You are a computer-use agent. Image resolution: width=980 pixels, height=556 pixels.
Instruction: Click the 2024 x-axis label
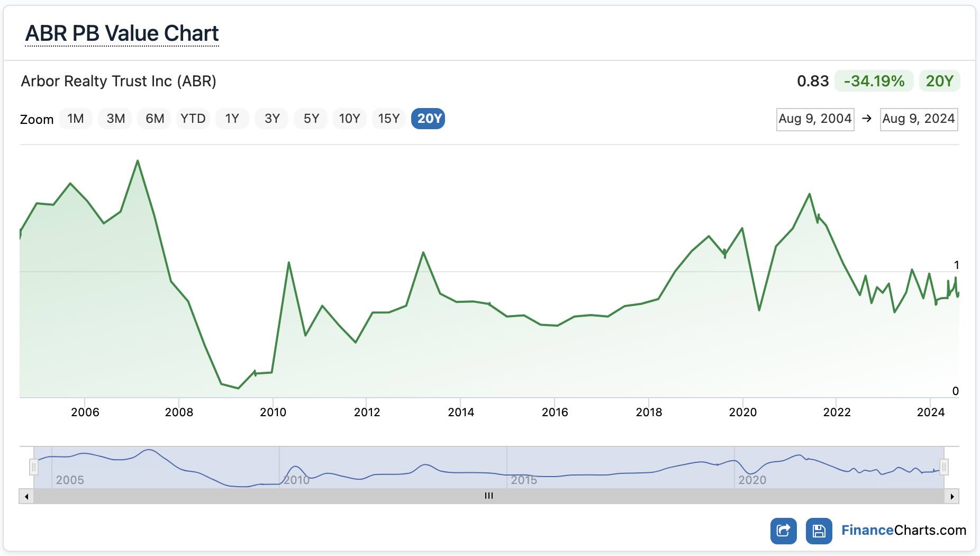coord(931,412)
